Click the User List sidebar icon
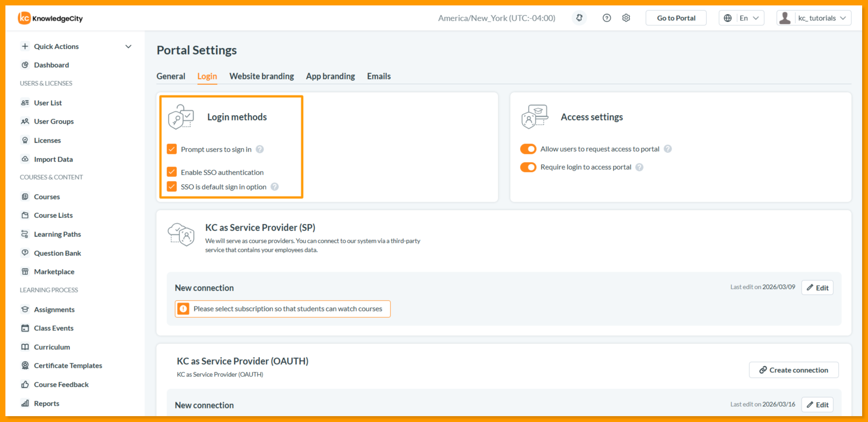 tap(25, 103)
